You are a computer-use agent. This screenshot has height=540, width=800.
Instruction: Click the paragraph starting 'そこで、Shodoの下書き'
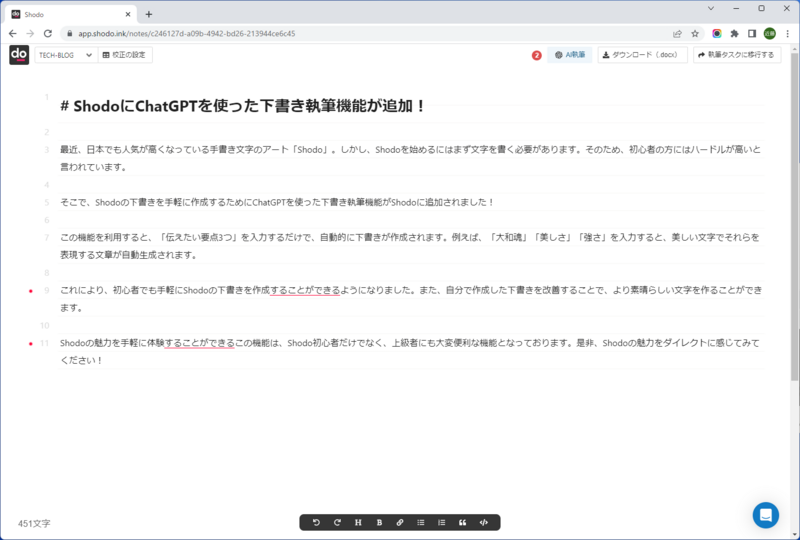click(277, 202)
